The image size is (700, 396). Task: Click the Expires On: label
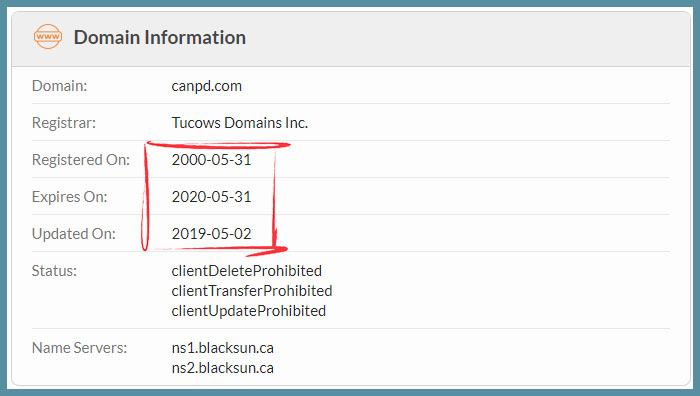(x=70, y=196)
